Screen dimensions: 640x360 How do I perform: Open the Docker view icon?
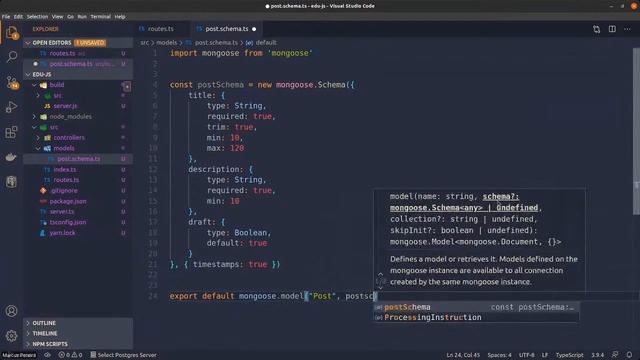pyautogui.click(x=11, y=157)
